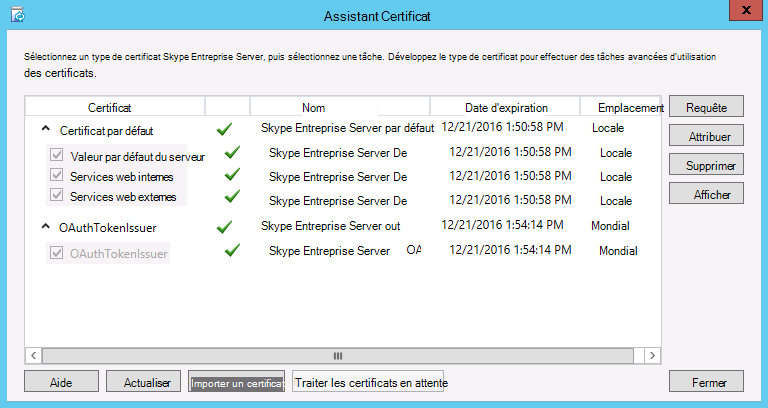Click the wizard icon in title bar
This screenshot has height=408, width=768.
coord(18,15)
